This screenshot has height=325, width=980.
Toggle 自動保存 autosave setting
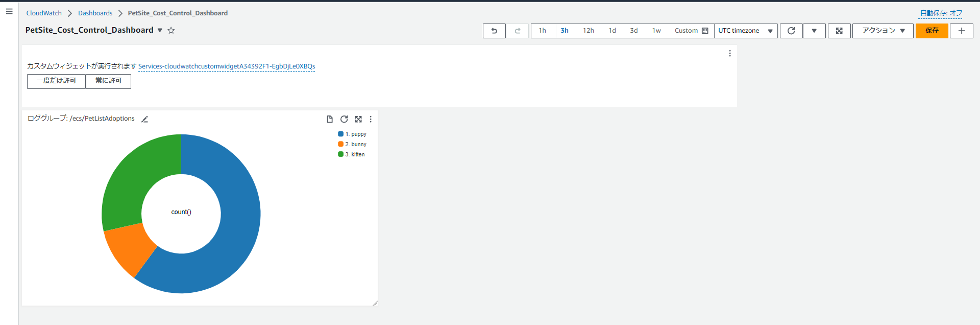pos(941,13)
